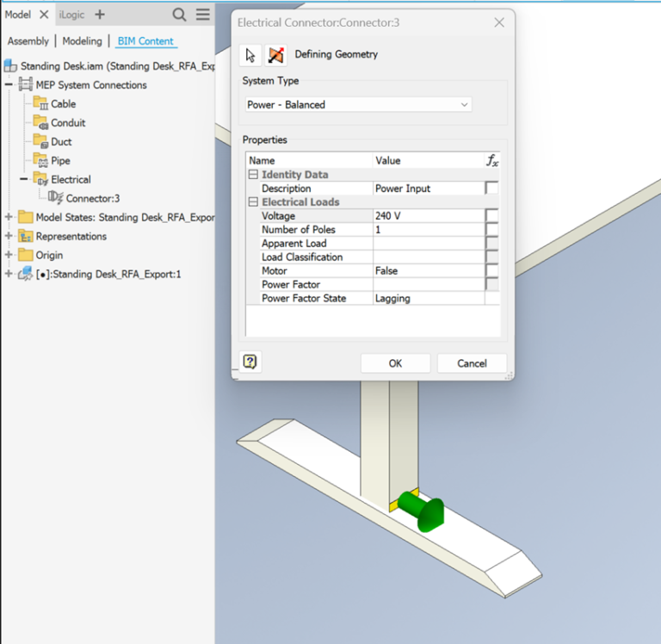The width and height of the screenshot is (661, 644).
Task: Click the empty Power Factor value cell
Action: (429, 284)
